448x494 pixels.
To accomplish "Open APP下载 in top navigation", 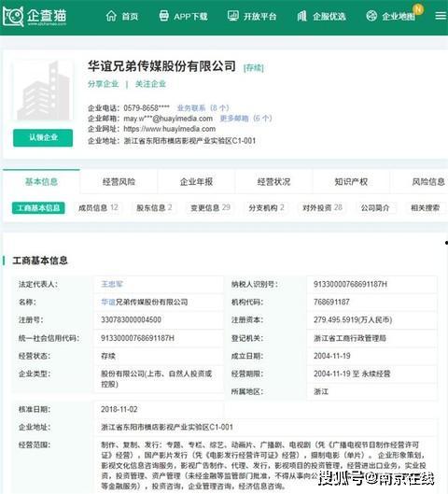I will pos(190,17).
